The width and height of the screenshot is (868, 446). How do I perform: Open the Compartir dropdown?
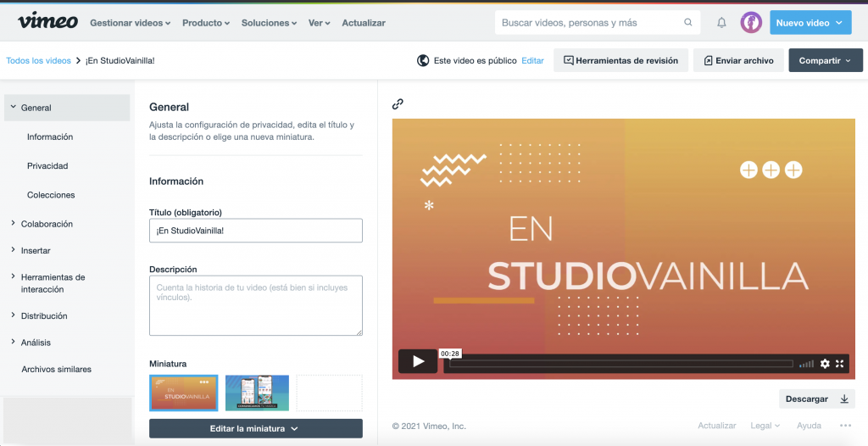[x=826, y=60]
